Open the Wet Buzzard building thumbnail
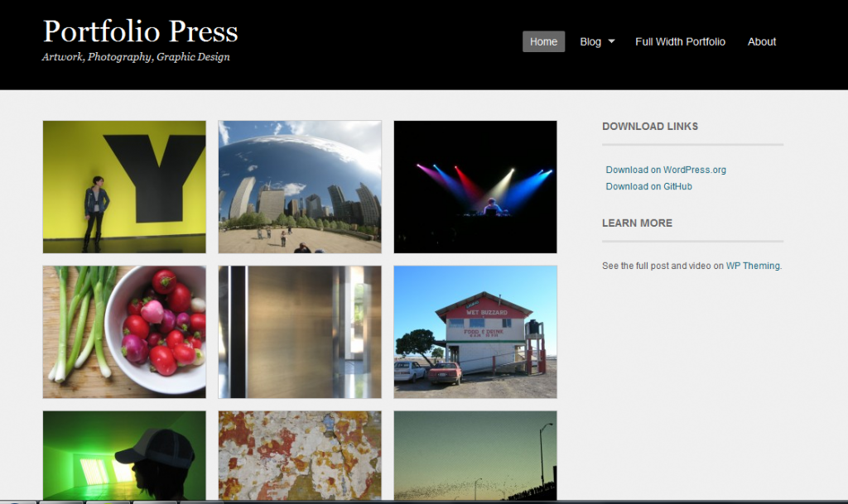The width and height of the screenshot is (848, 504). click(475, 332)
